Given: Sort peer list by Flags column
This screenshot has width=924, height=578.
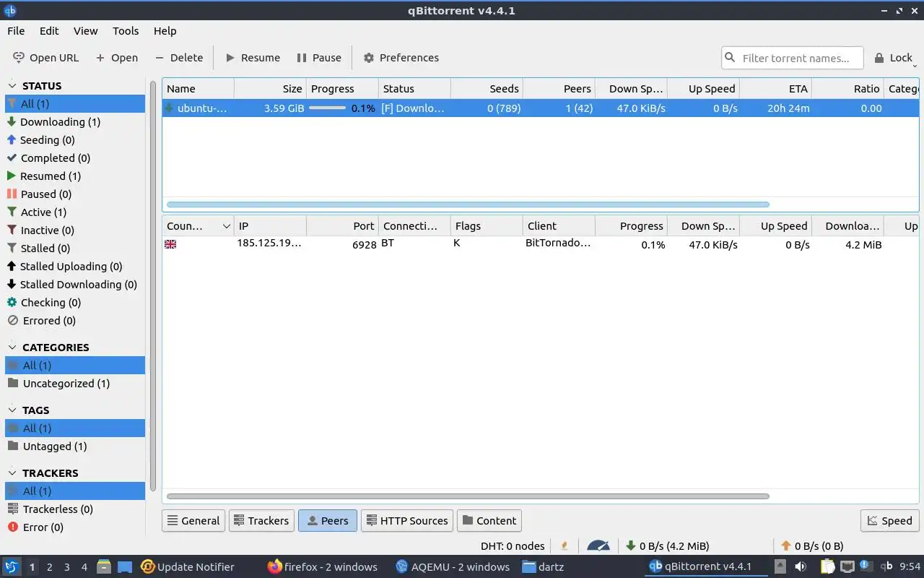Looking at the screenshot, I should (x=487, y=226).
